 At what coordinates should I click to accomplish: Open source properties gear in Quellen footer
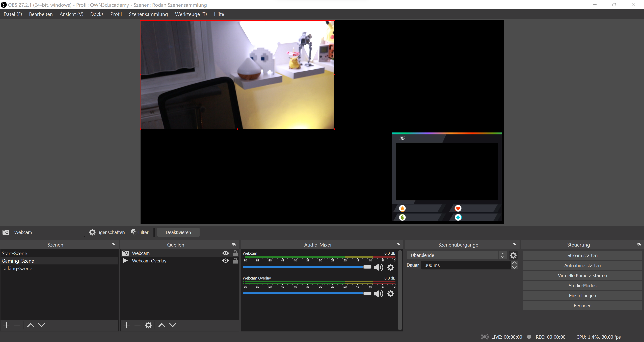(x=148, y=325)
